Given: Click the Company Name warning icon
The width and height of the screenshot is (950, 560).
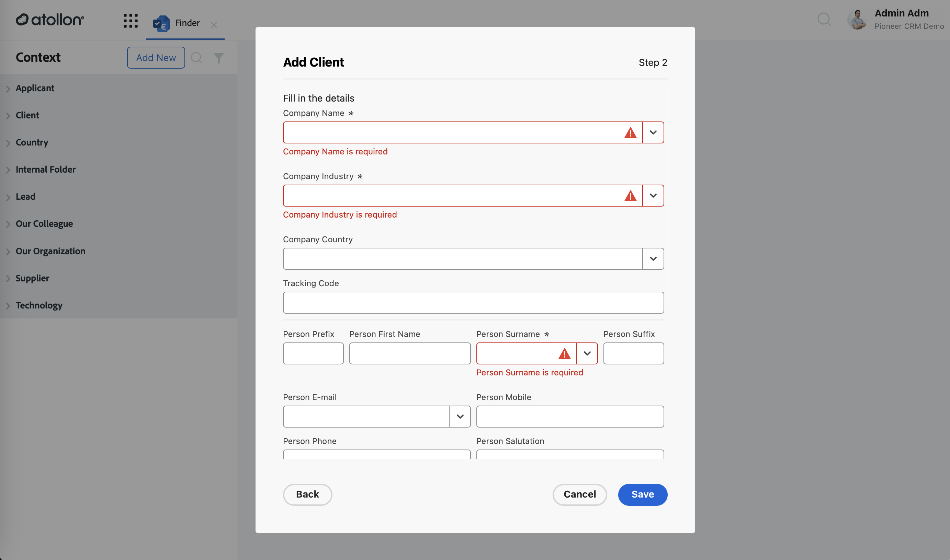Looking at the screenshot, I should (630, 132).
